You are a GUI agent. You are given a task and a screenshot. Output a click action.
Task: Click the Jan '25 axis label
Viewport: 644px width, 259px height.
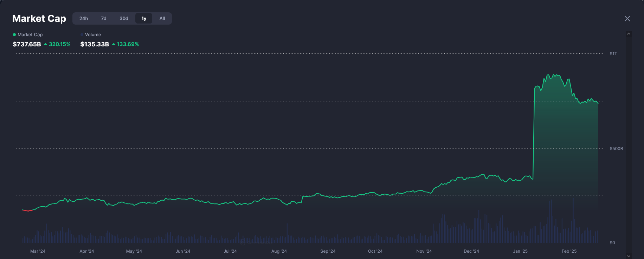[x=520, y=251]
